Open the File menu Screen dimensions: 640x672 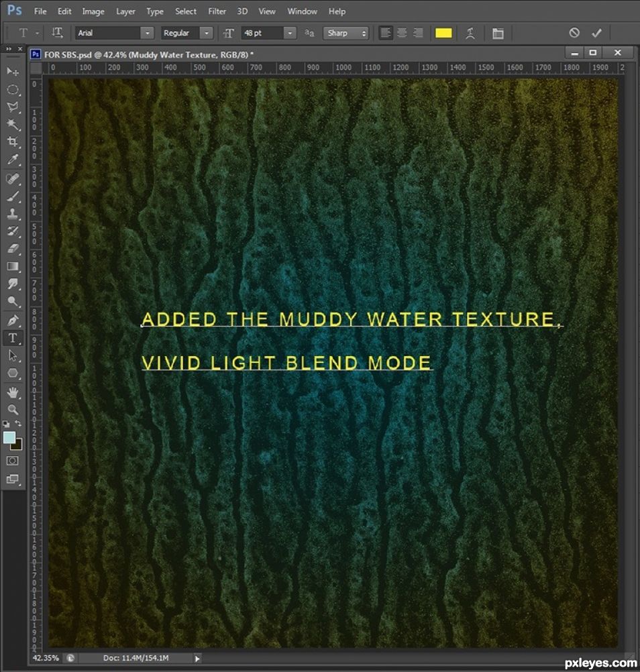click(40, 11)
